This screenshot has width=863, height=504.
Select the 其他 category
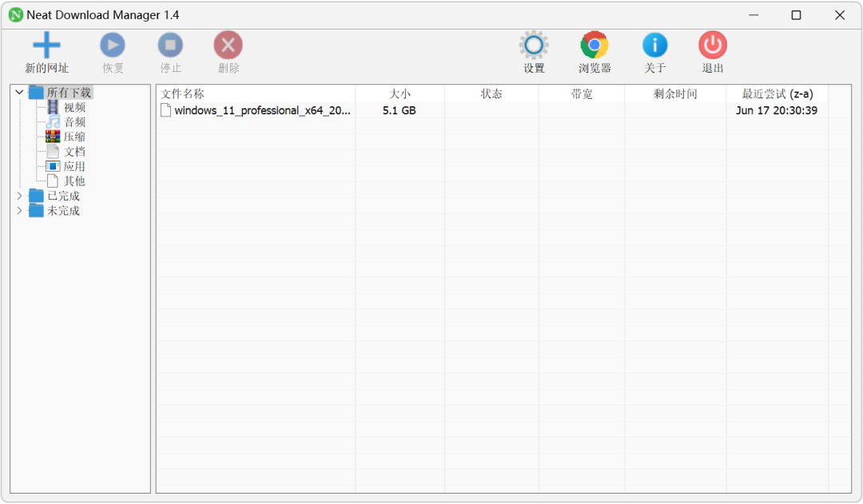[x=74, y=181]
